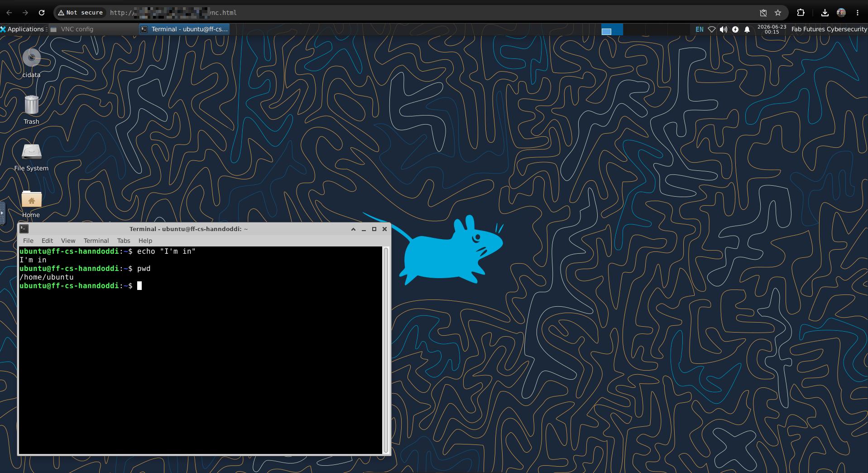This screenshot has width=868, height=473.
Task: Bookmark this page with the star icon
Action: (778, 13)
